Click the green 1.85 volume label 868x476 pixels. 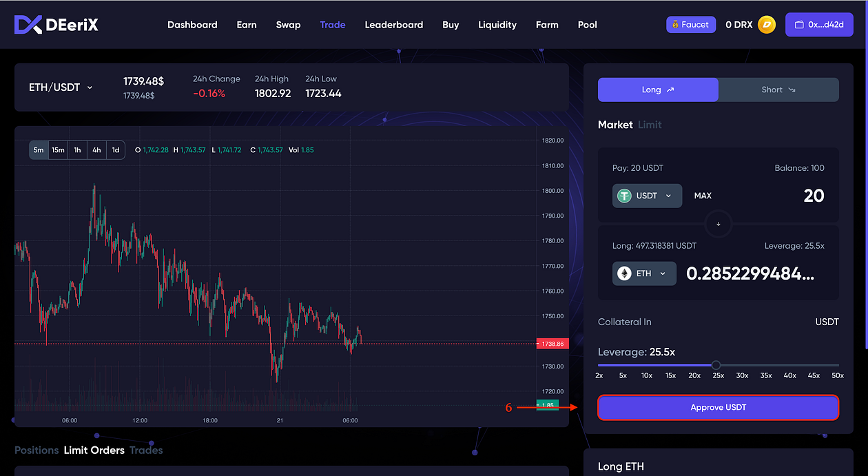(548, 405)
